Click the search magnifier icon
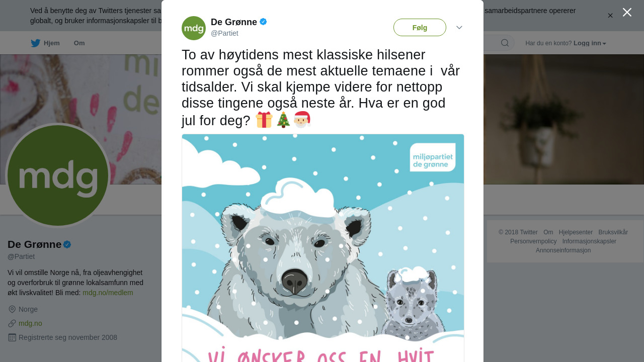Screen dimensions: 644x362 pyautogui.click(x=505, y=43)
